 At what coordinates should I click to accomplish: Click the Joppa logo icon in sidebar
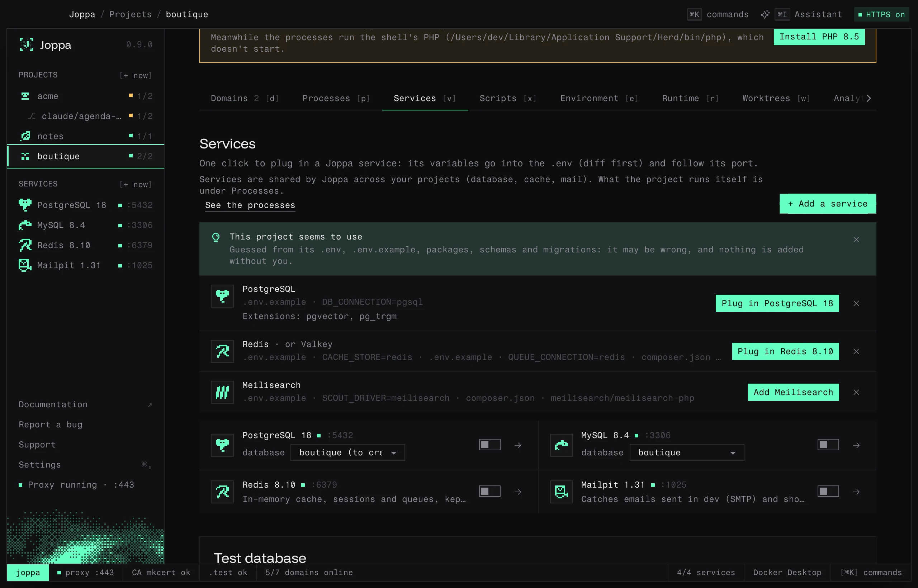pyautogui.click(x=26, y=45)
